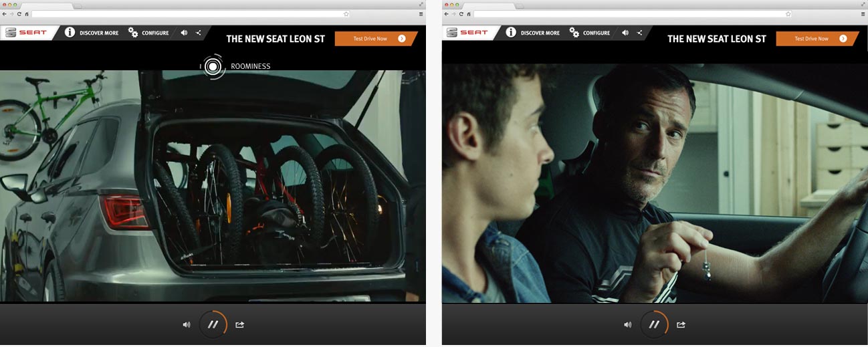The image size is (868, 347).
Task: Open browser hamburger menu, bike-trunk window
Action: click(421, 13)
